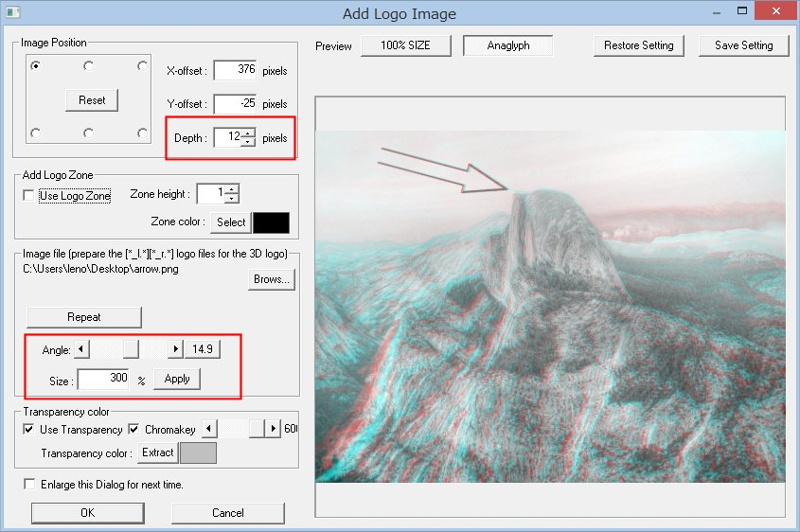Click the Chromakey slider right arrow

point(274,429)
